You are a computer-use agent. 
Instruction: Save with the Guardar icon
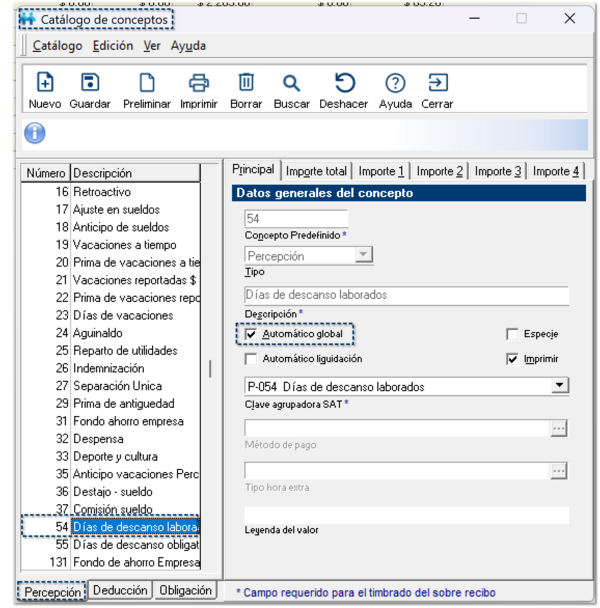90,82
